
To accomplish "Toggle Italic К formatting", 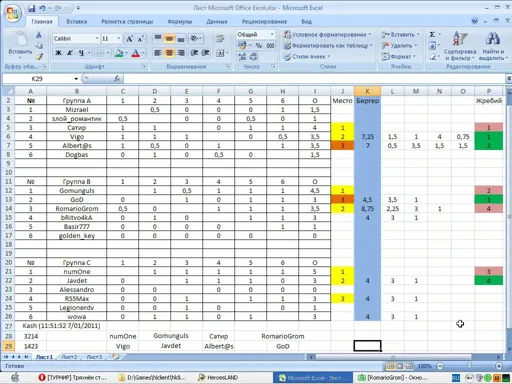I will (x=70, y=53).
